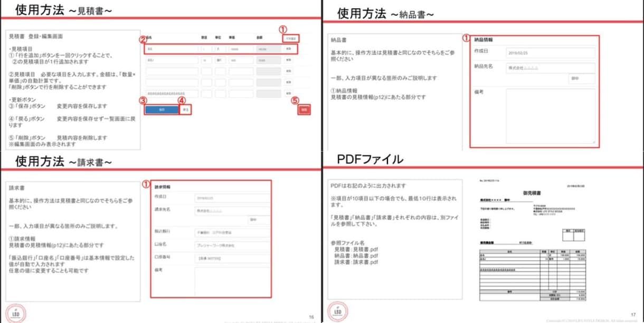Image resolution: width=644 pixels, height=323 pixels.
Task: Click the slide title PDFファイル
Action: [x=370, y=159]
